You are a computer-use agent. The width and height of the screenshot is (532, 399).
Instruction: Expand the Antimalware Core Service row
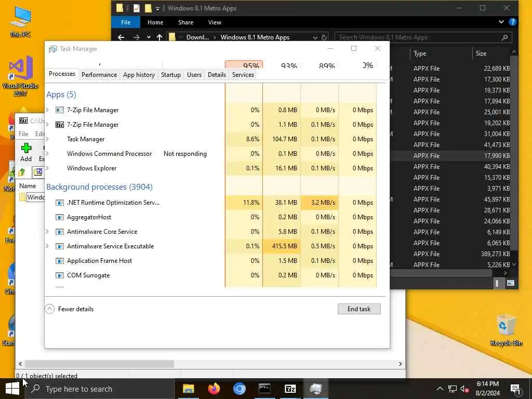(x=47, y=232)
